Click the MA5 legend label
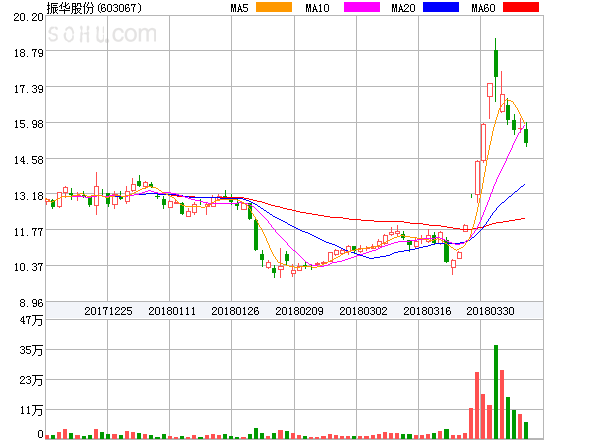Screen dimensions: 600x440 (240, 8)
